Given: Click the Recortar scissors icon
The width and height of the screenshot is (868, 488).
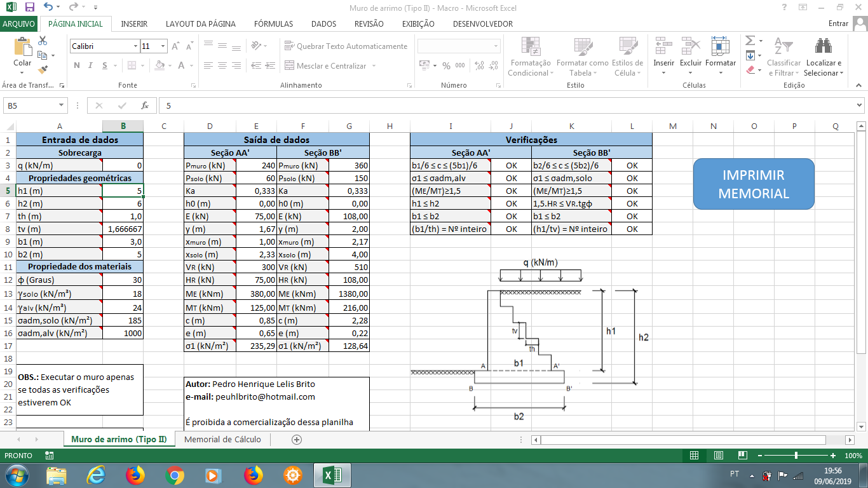Looking at the screenshot, I should click(x=43, y=41).
